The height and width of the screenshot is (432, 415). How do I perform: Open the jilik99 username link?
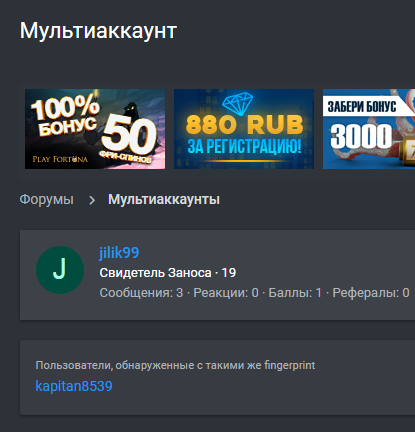(119, 253)
